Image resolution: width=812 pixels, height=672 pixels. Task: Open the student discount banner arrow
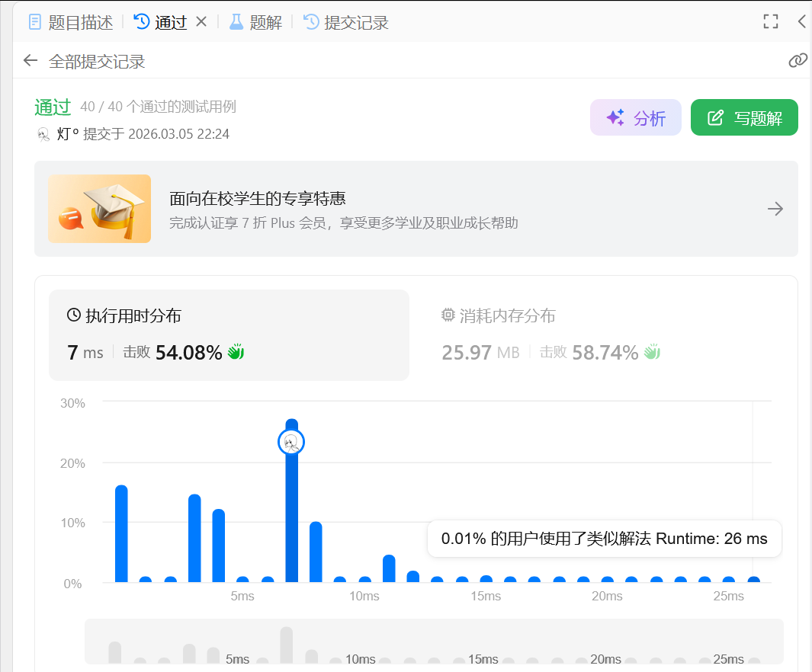coord(775,209)
